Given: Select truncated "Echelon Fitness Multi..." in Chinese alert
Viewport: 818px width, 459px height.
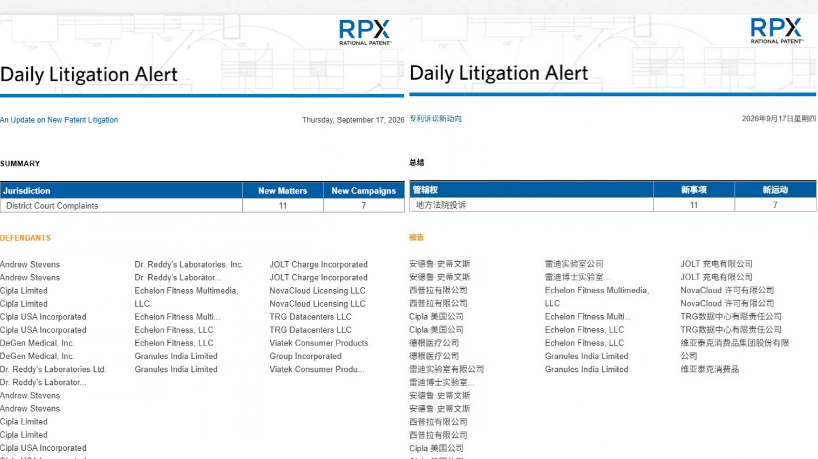Looking at the screenshot, I should (588, 317).
